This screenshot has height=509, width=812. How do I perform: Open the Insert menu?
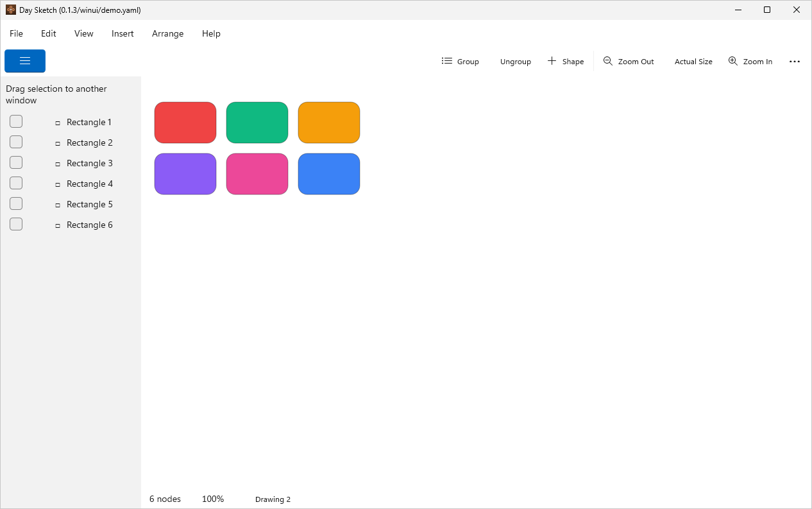point(123,33)
